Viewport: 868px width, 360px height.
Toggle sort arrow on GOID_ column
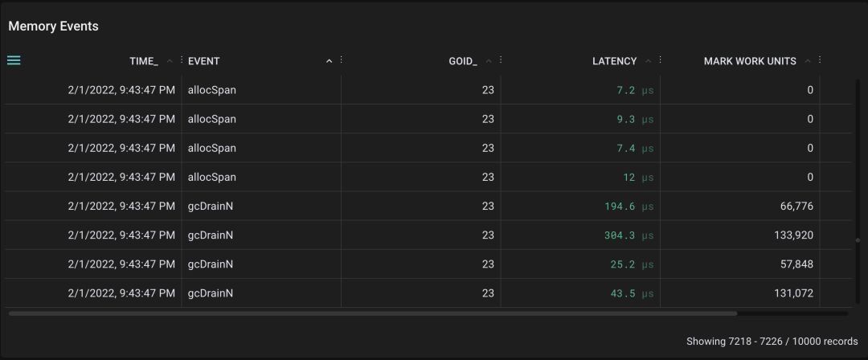pyautogui.click(x=489, y=61)
